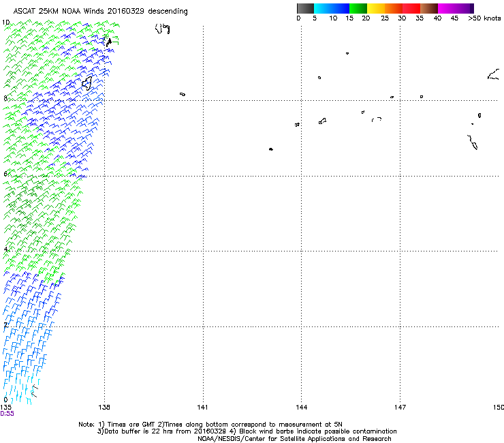This screenshot has width=504, height=443.
Task: Click the gray 0-5 knots legend segment
Action: point(305,8)
